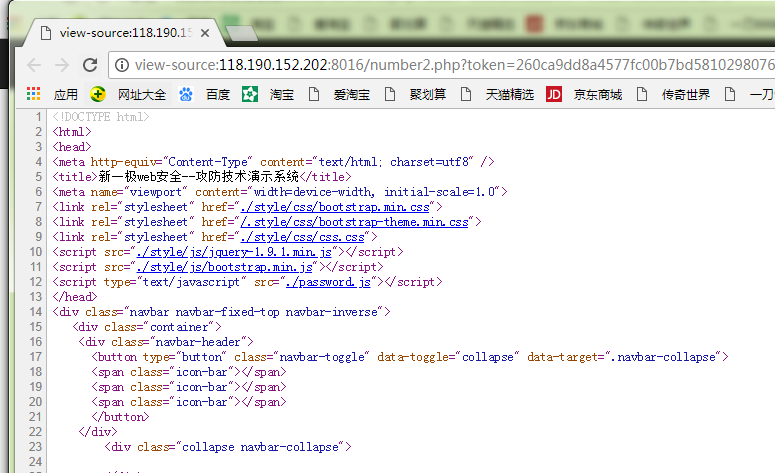Click the <html> tag on line 2
The image size is (775, 473).
click(72, 132)
